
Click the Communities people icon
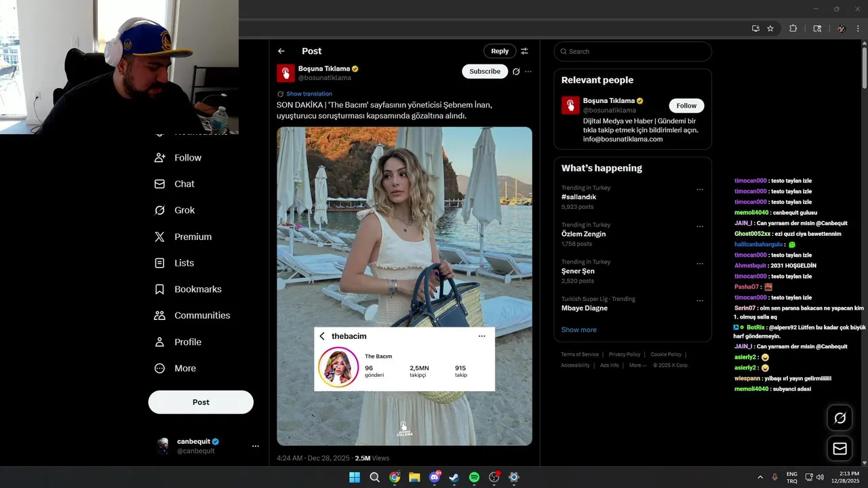pyautogui.click(x=160, y=315)
